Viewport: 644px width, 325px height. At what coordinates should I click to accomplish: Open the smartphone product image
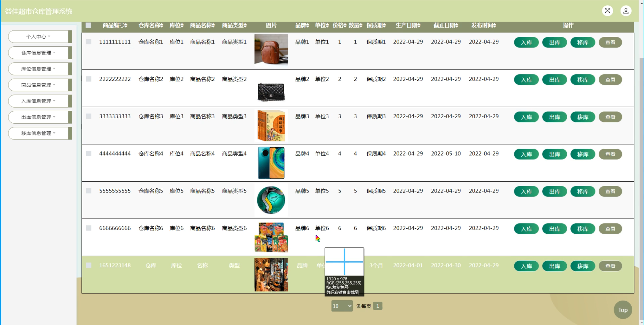pos(271,163)
